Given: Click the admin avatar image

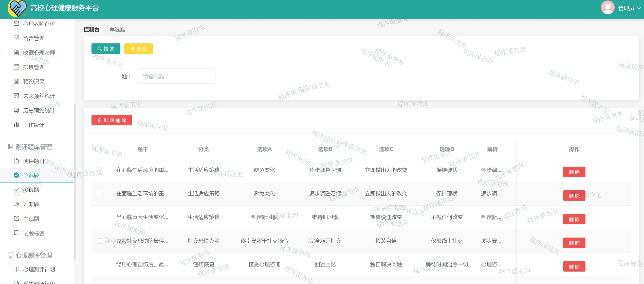Looking at the screenshot, I should click(x=607, y=8).
